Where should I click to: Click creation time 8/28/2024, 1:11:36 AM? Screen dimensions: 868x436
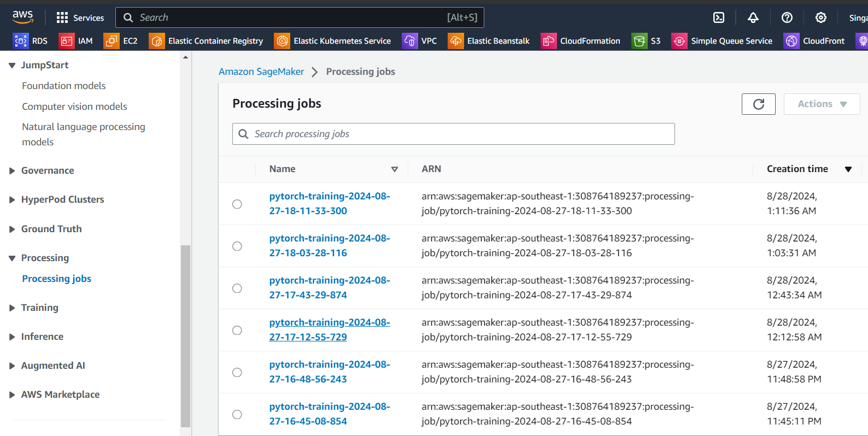[792, 203]
